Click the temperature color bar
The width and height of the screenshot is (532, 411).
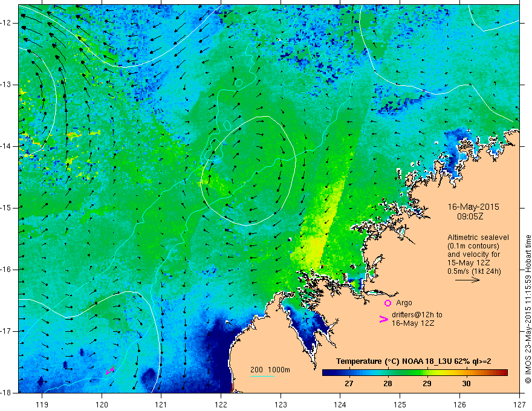[x=415, y=372]
